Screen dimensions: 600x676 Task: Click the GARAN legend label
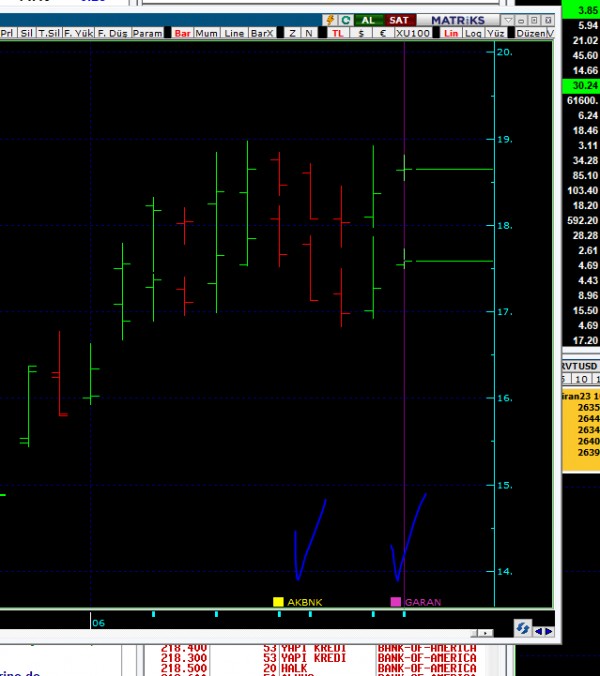(423, 602)
